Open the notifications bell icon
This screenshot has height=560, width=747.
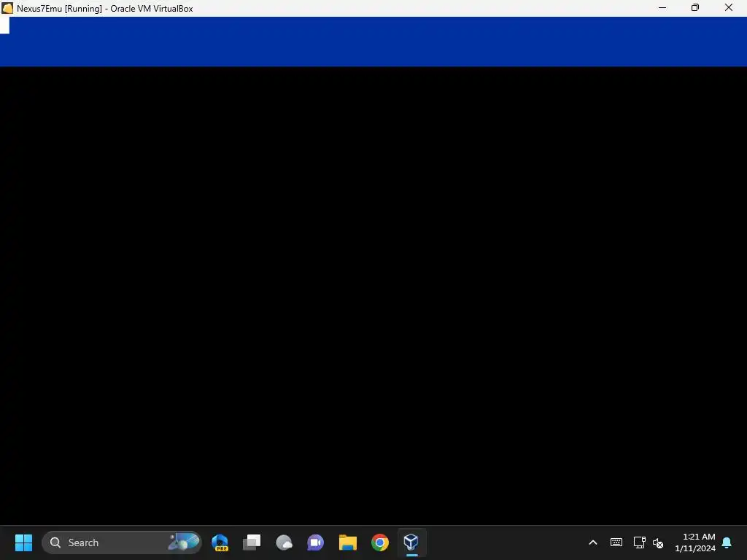pos(727,542)
